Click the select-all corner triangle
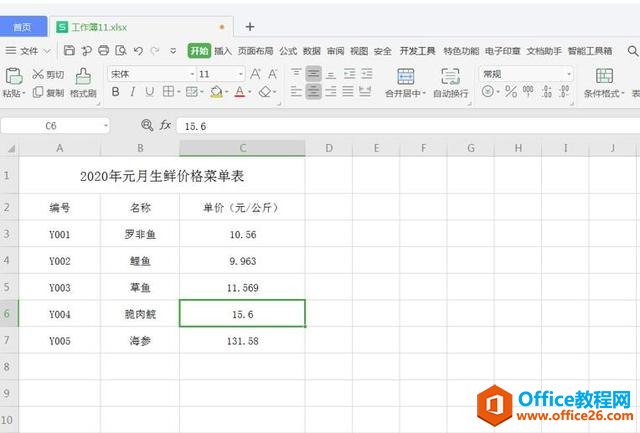 pyautogui.click(x=10, y=148)
